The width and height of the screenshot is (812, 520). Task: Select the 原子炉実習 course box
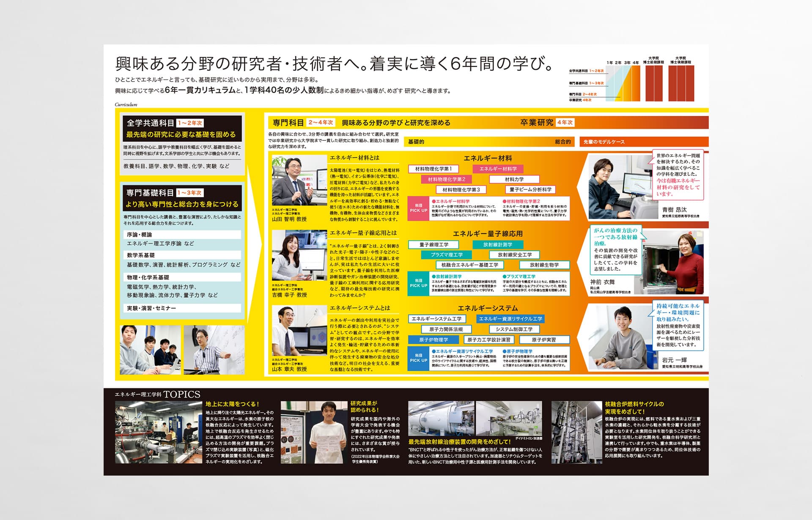click(x=544, y=340)
